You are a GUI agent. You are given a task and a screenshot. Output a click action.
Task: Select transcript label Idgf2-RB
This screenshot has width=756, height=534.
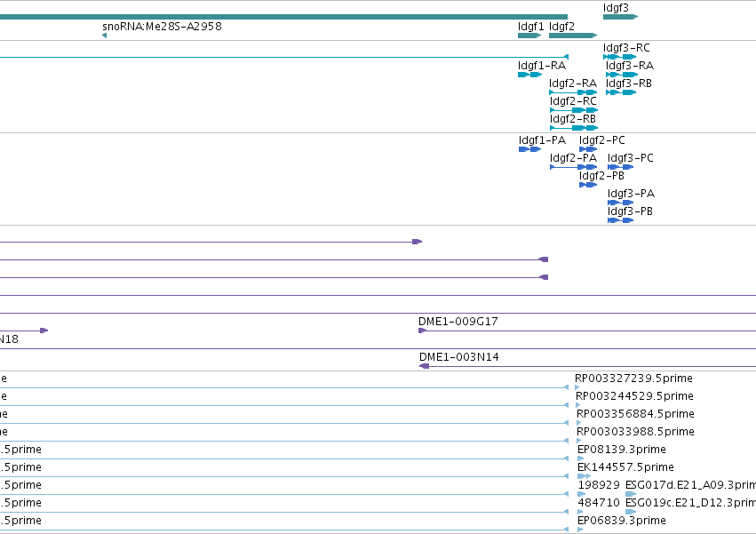(x=573, y=119)
